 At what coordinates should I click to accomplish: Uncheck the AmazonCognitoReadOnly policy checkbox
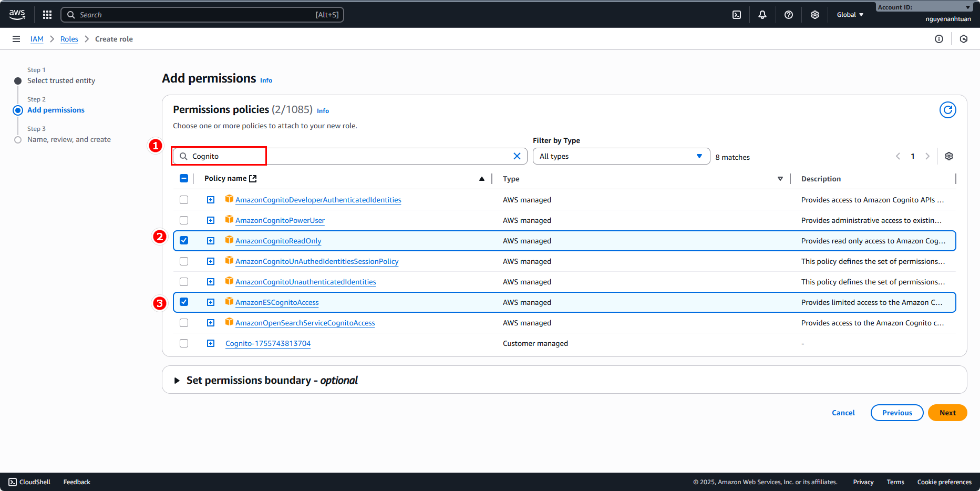click(184, 240)
